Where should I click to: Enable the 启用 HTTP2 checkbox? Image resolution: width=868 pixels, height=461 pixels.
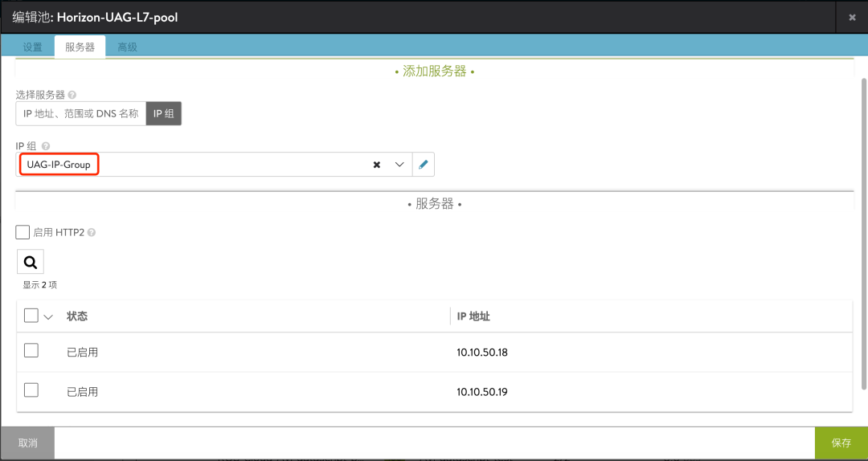23,232
